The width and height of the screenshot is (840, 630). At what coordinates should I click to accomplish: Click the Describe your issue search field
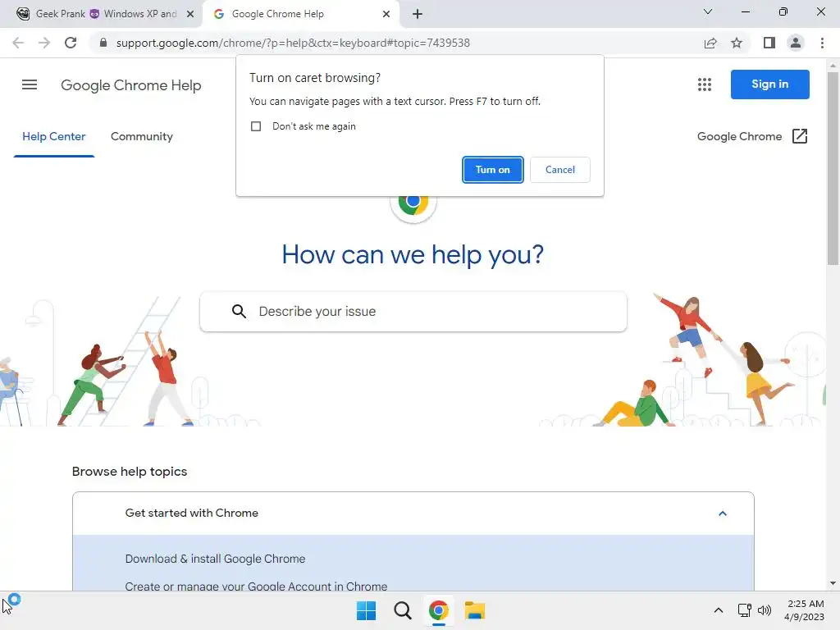413,311
